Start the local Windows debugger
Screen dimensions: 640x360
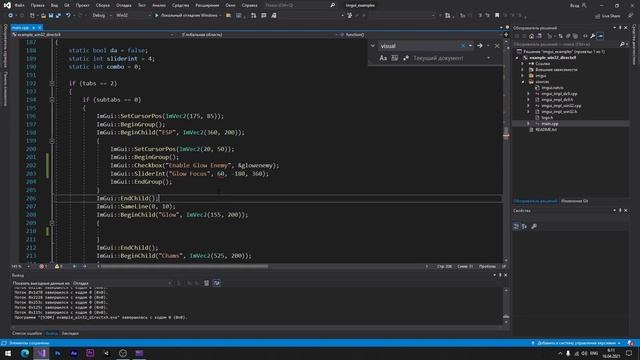[x=186, y=16]
